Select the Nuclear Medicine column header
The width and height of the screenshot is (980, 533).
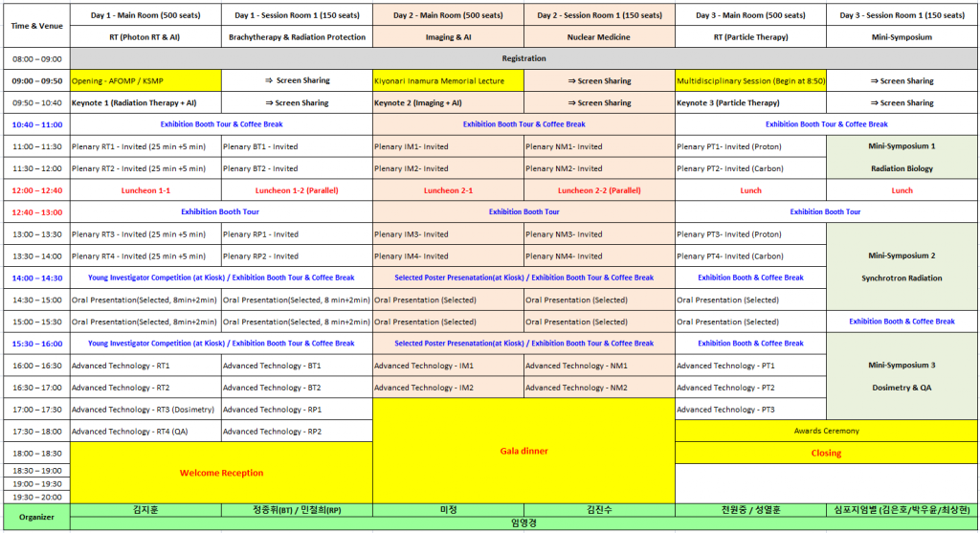pos(599,37)
